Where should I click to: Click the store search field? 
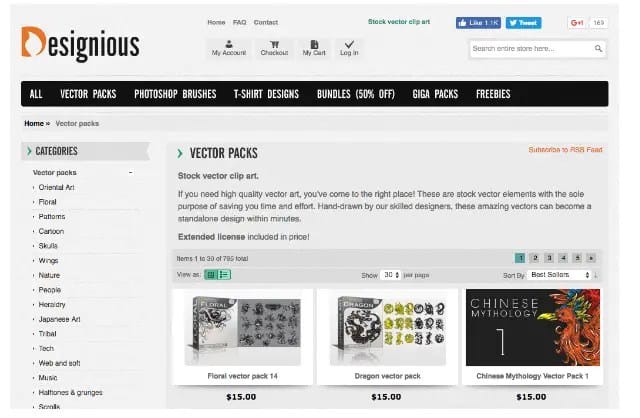532,49
